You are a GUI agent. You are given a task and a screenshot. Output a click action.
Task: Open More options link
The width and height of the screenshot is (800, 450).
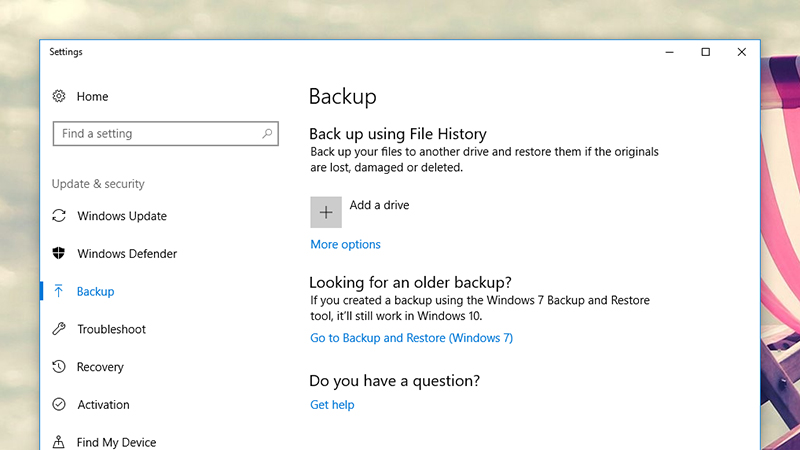click(x=345, y=244)
